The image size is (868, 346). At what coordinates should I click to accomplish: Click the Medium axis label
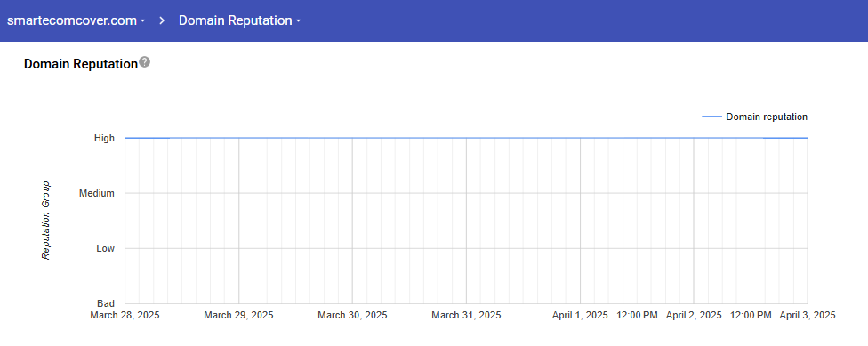pos(97,193)
